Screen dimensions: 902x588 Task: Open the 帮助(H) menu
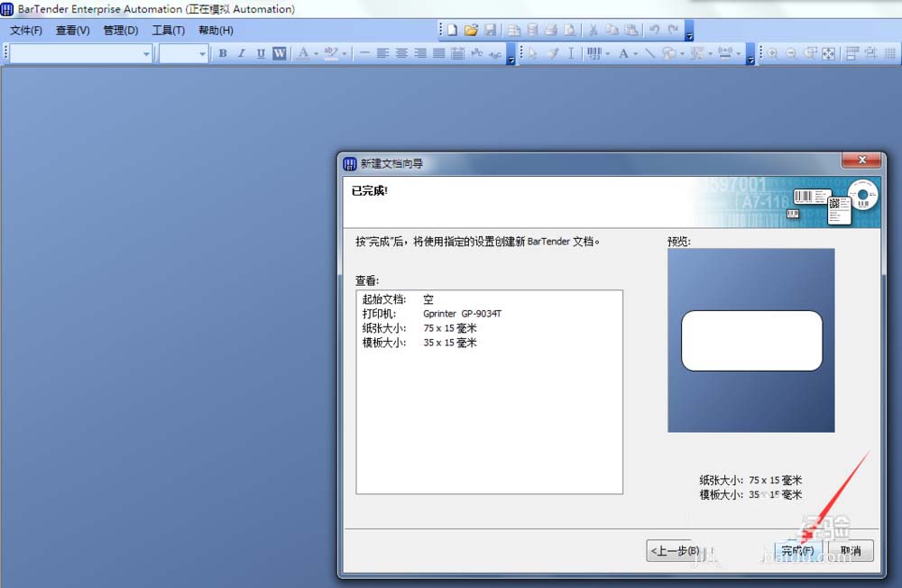click(216, 31)
